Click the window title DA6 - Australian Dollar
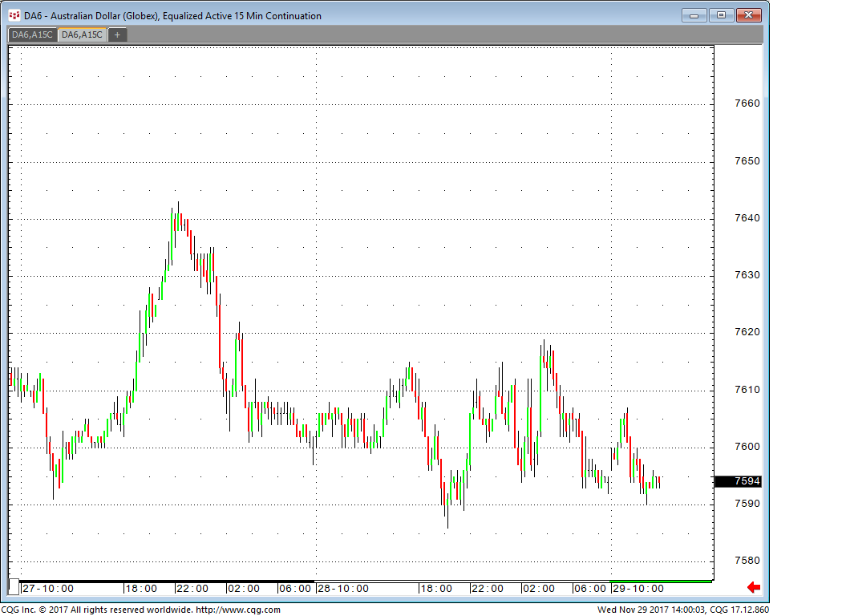This screenshot has height=616, width=842. click(172, 15)
